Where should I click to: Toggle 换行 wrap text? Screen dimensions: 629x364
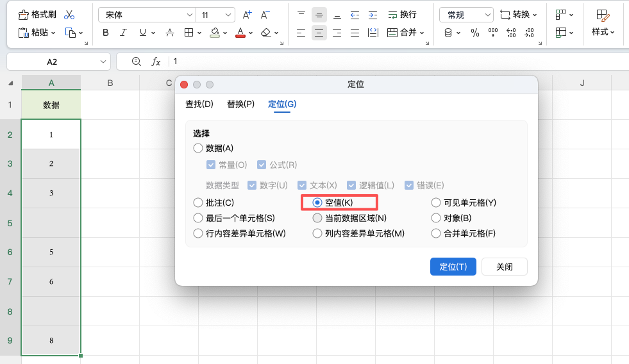403,15
